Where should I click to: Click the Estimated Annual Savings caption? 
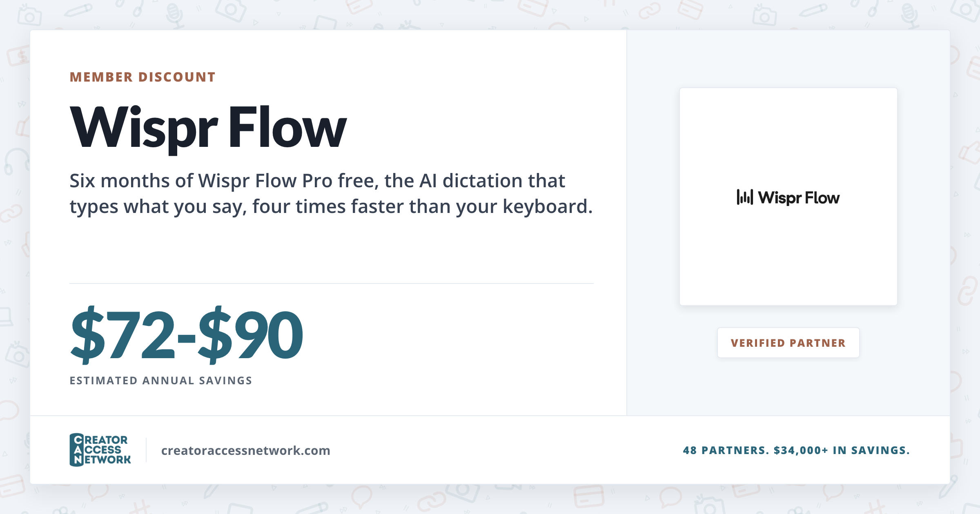[x=161, y=381]
